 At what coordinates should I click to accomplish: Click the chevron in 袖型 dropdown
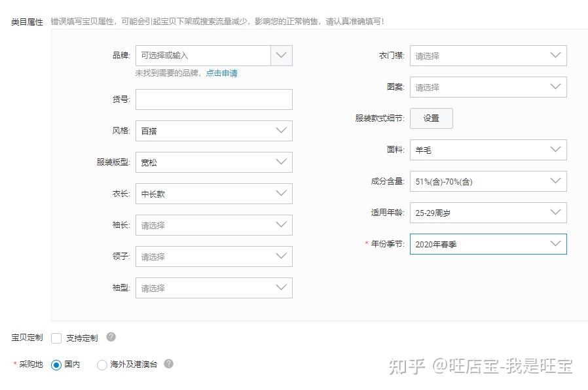point(282,287)
